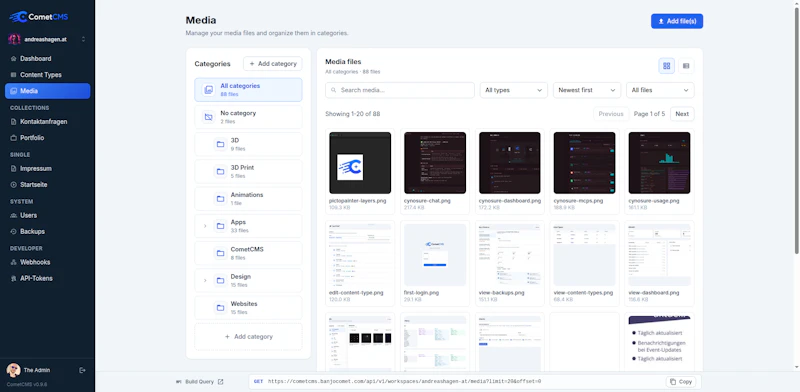This screenshot has height=392, width=800.
Task: Select the 3D Print category
Action: (248, 172)
